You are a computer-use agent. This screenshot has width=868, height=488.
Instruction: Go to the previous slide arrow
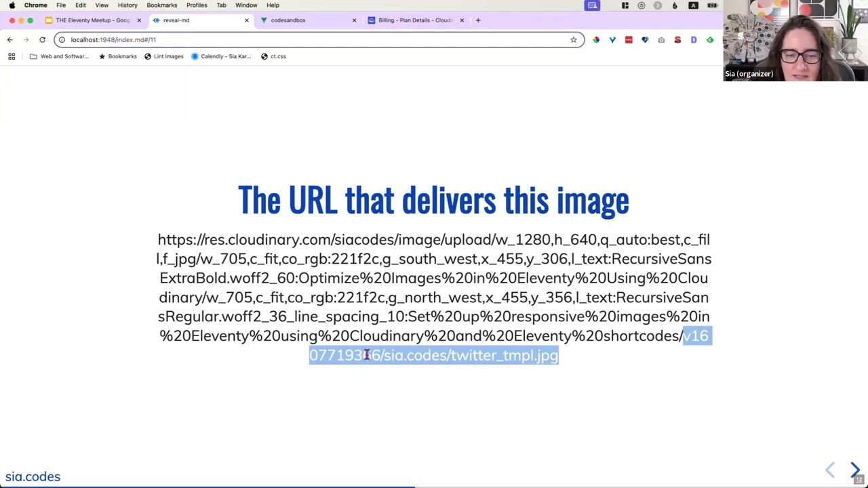[x=829, y=470]
